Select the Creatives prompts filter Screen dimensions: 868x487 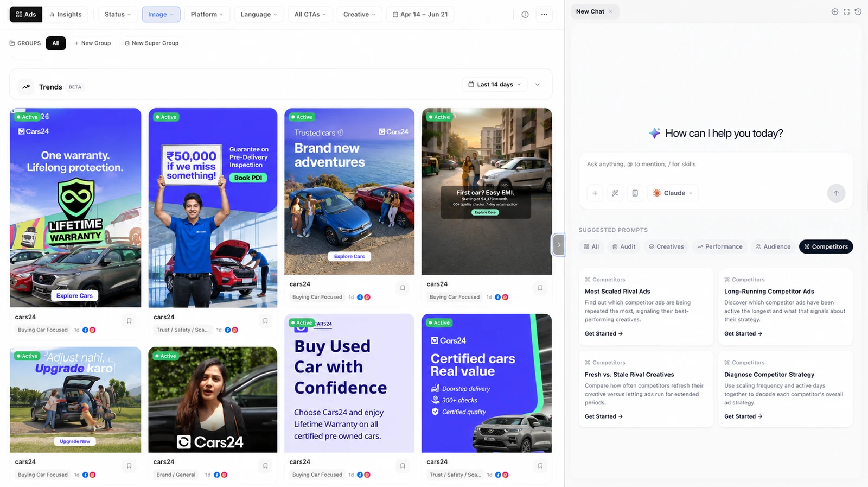(x=666, y=246)
